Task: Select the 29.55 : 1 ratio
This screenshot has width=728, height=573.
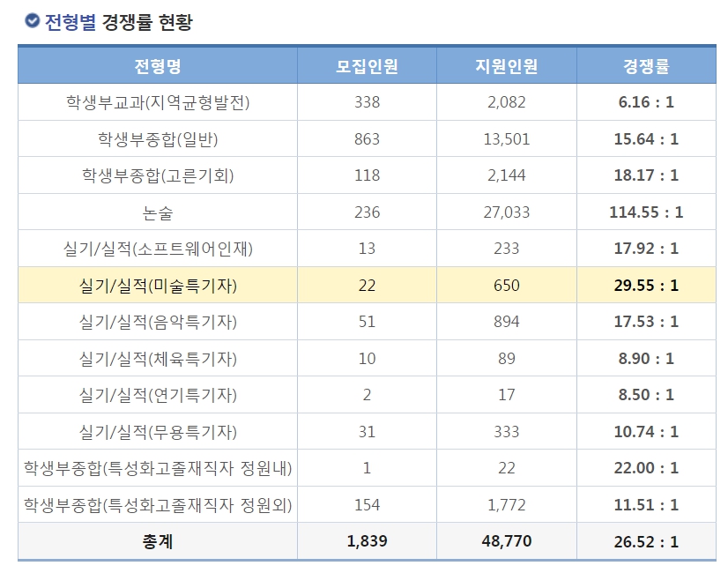Action: coord(646,285)
